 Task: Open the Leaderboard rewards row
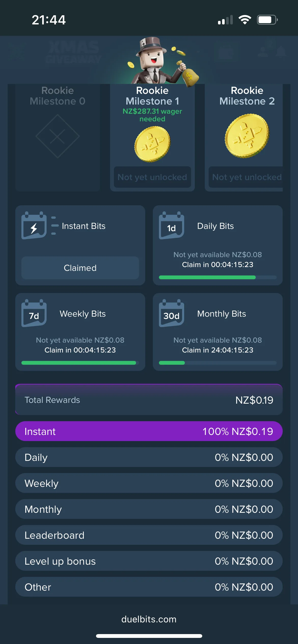click(x=149, y=535)
